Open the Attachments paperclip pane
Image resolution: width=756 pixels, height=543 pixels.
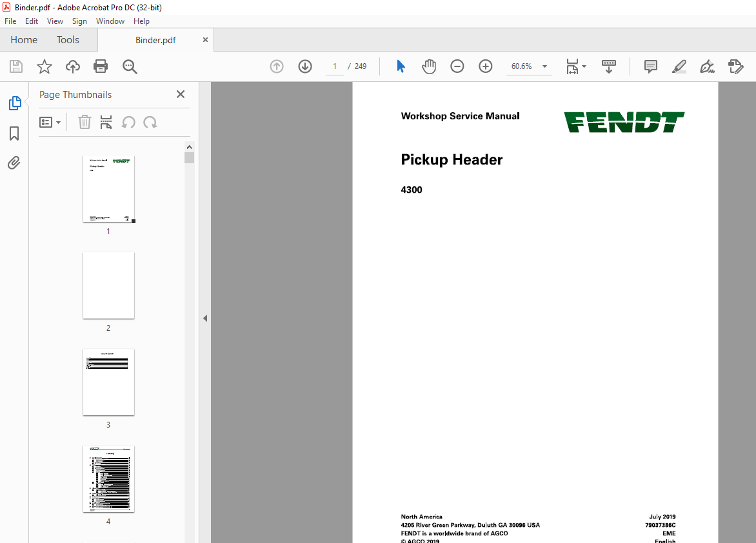[x=14, y=163]
